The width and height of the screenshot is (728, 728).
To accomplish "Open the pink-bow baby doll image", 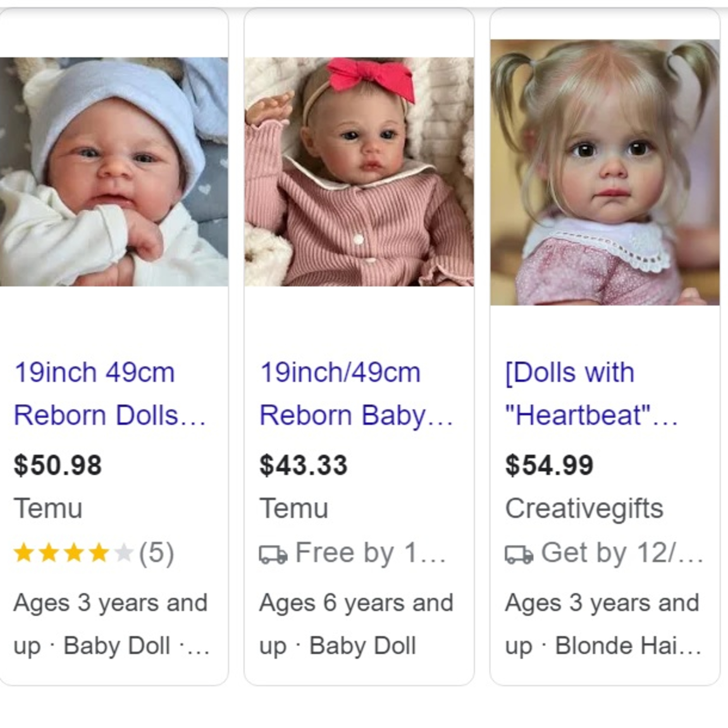I will click(359, 172).
